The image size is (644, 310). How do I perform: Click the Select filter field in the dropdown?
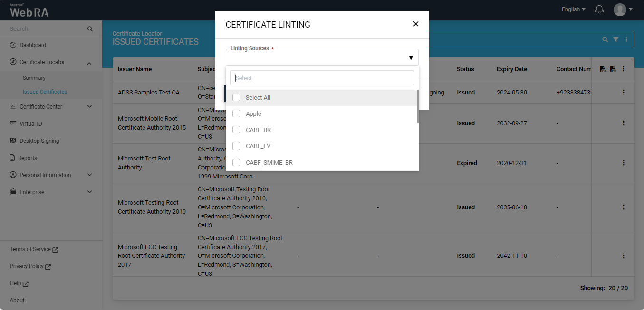point(322,78)
